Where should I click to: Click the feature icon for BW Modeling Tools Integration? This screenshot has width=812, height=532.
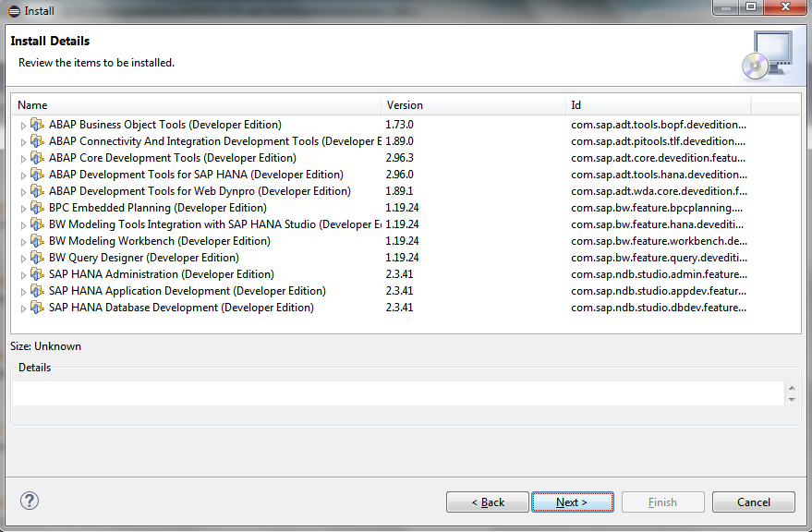37,224
